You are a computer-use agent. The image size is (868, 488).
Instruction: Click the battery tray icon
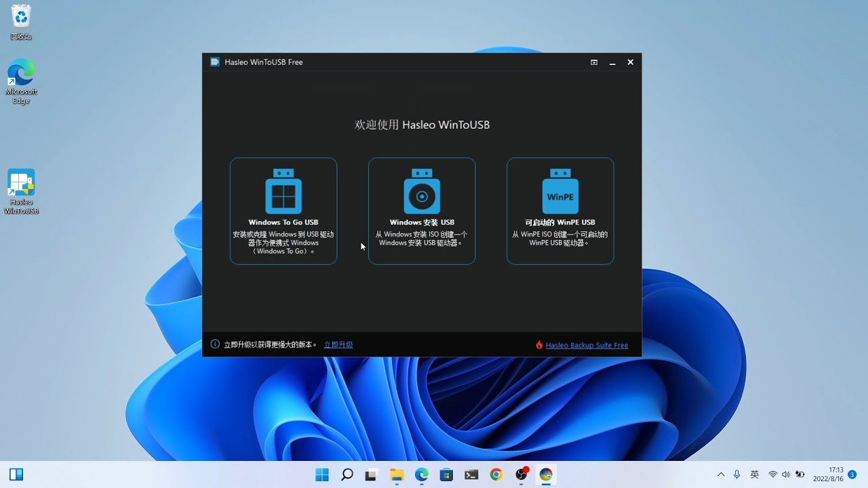tap(800, 474)
